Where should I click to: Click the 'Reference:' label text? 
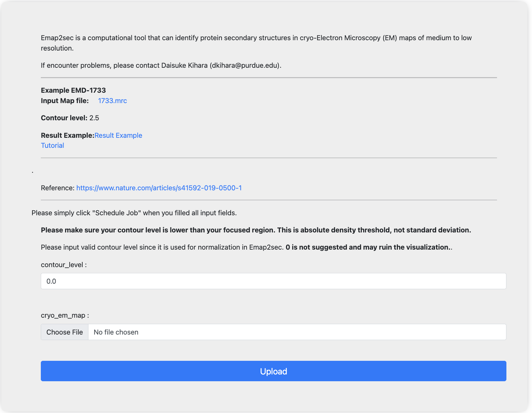click(x=58, y=188)
